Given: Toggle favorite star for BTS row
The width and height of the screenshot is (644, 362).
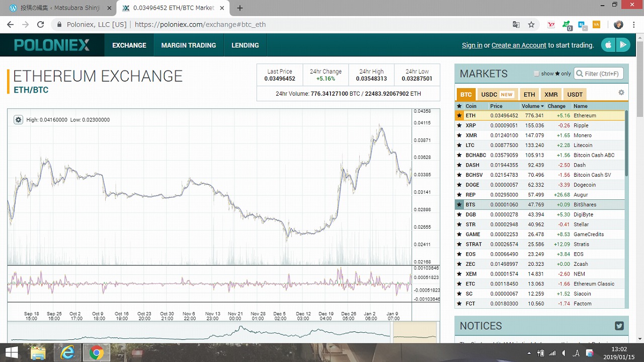Looking at the screenshot, I should coord(459,204).
